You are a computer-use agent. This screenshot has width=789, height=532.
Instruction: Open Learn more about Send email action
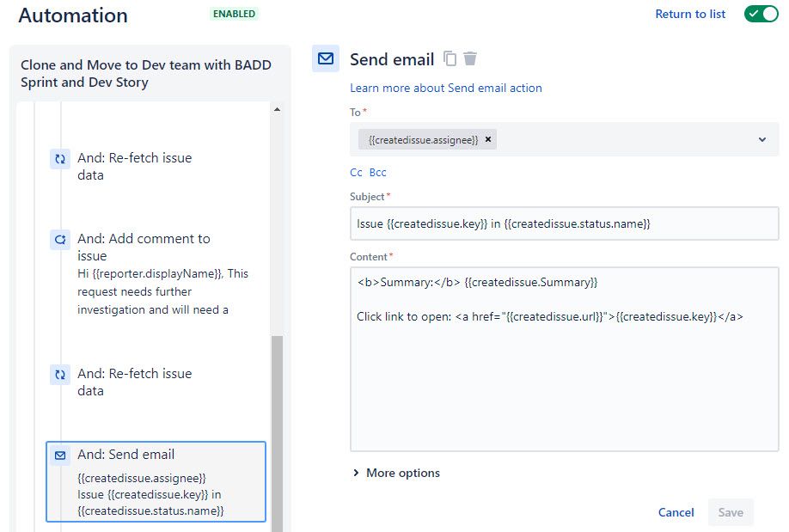click(445, 88)
